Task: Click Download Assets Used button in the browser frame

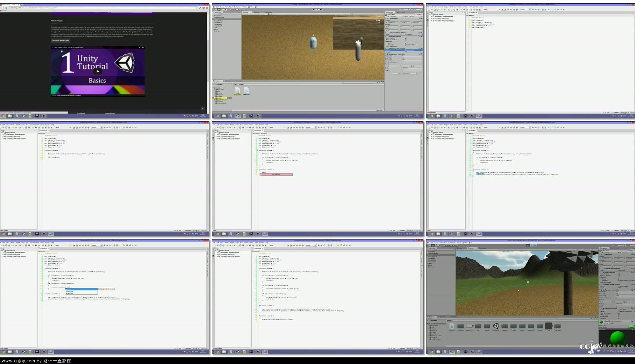Action: click(61, 41)
